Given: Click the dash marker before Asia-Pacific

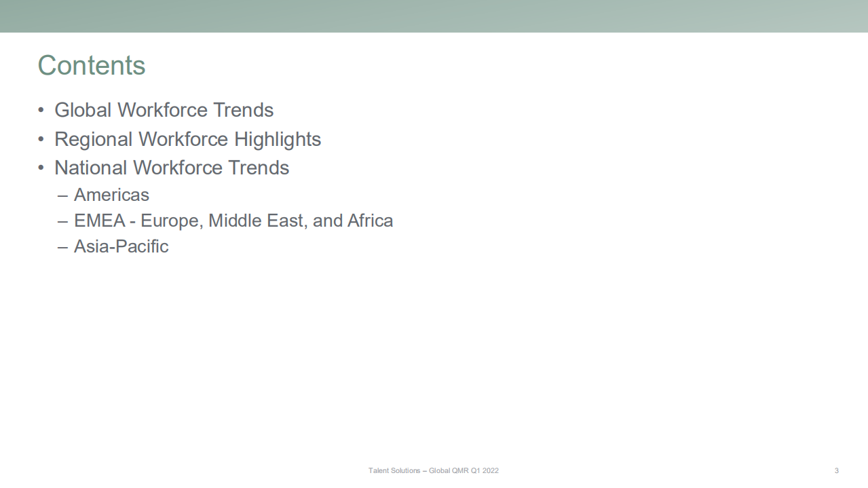Looking at the screenshot, I should click(62, 247).
